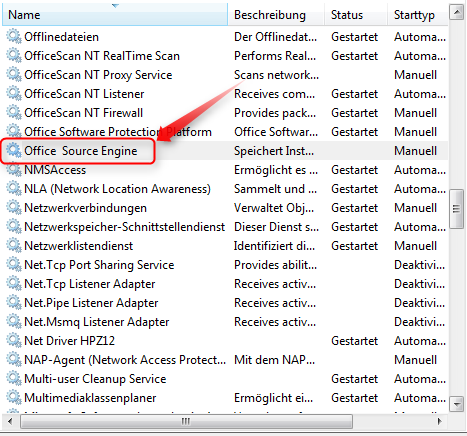Click gear icon of Net.Msmq Listener Adapter
The image size is (467, 436).
pyautogui.click(x=14, y=321)
